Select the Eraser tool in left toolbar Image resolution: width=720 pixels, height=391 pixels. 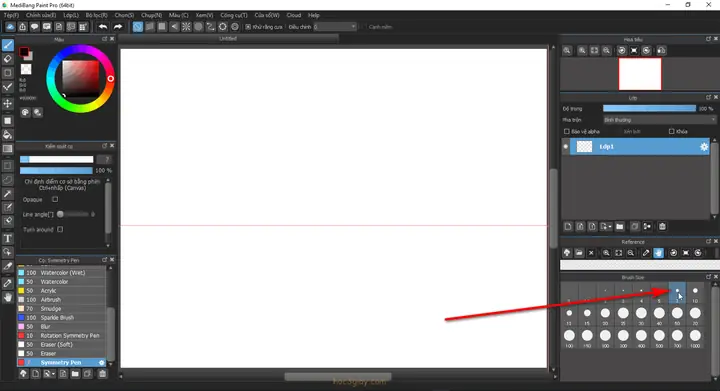click(8, 59)
